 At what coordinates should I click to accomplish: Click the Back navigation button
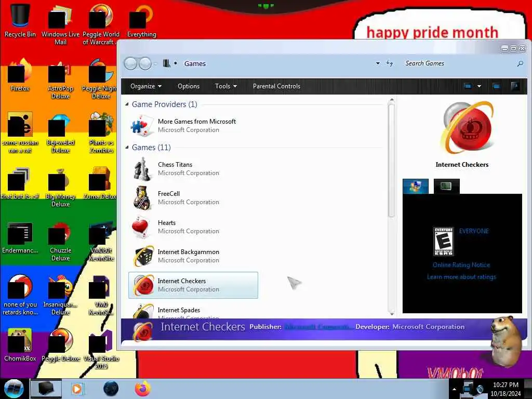(x=130, y=63)
